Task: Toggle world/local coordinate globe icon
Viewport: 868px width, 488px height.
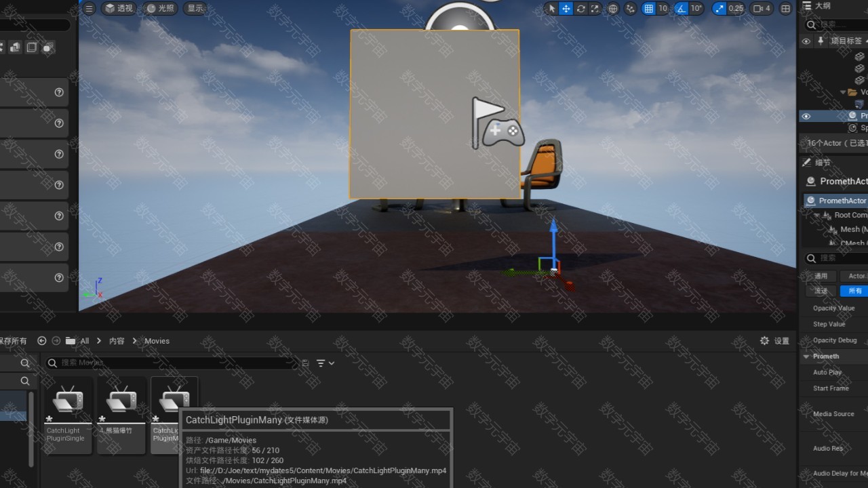Action: click(x=613, y=8)
